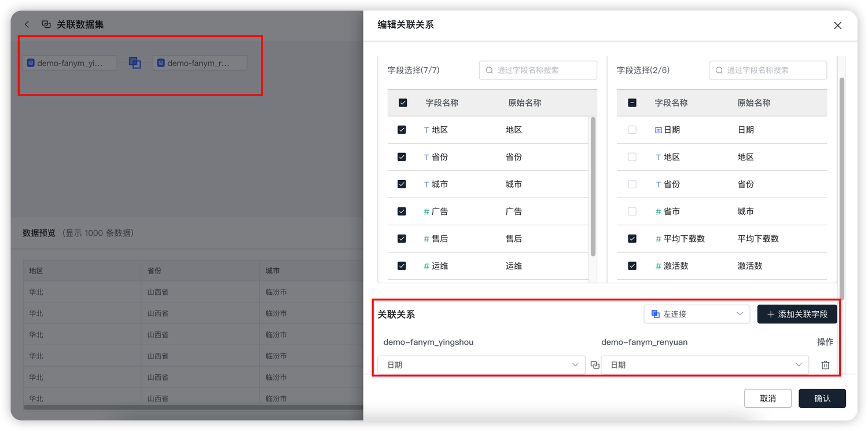Image resolution: width=868 pixels, height=431 pixels.
Task: Focus the right 通过字段名称搜索 input
Action: pos(767,70)
